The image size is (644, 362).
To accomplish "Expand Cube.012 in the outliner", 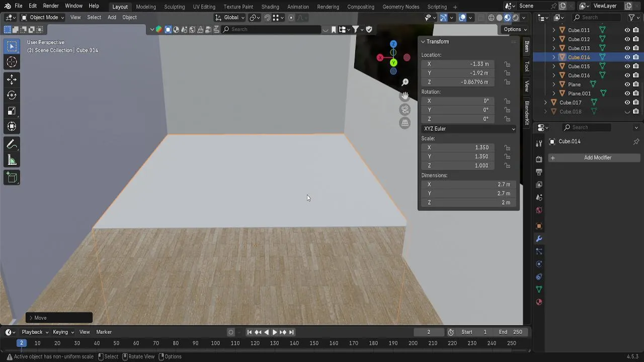I will point(554,39).
